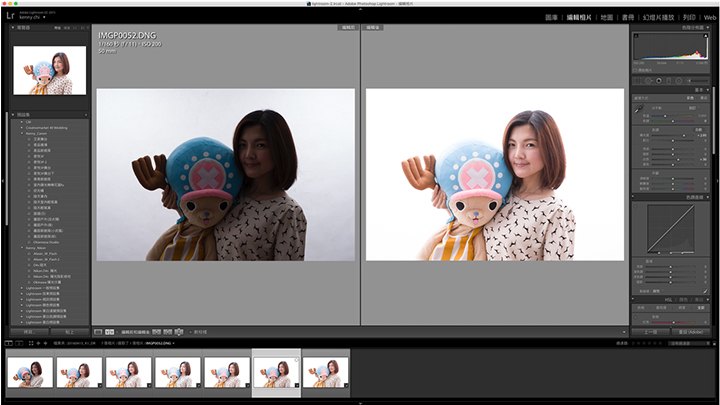720x405 pixels.
Task: Collapse the 導覽器 Navigator panel
Action: pyautogui.click(x=13, y=28)
